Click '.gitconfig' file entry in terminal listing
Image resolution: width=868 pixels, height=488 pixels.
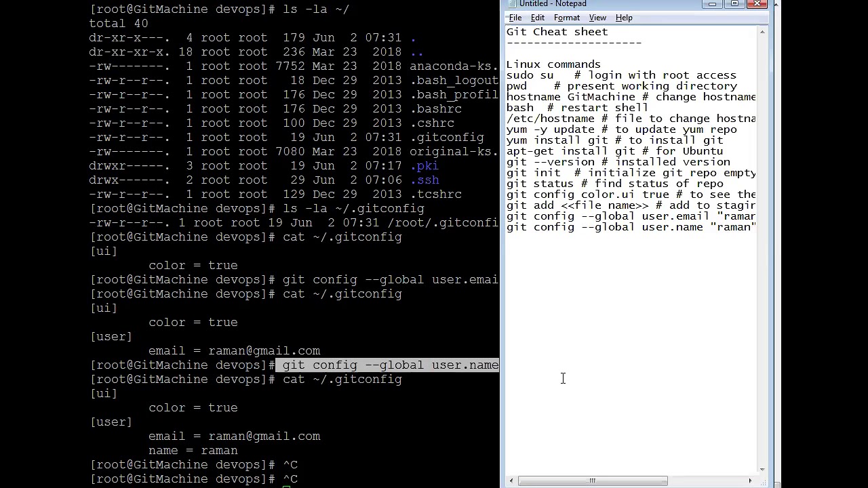[447, 138]
